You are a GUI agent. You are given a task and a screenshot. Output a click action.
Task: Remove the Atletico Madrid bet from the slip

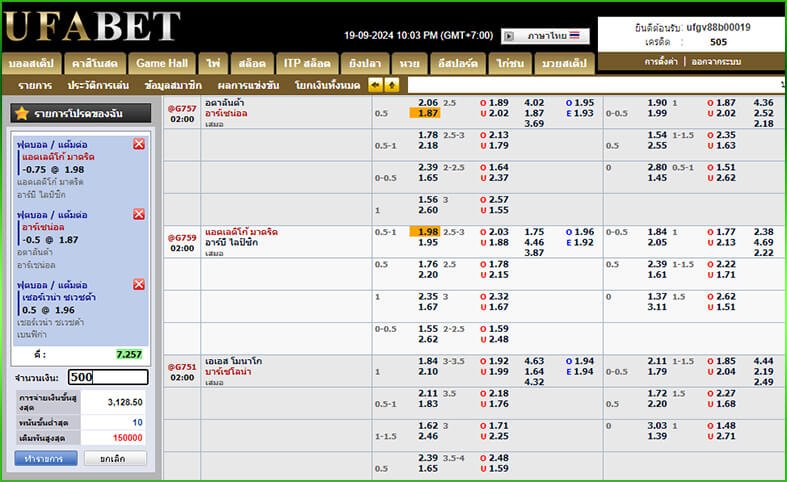138,144
